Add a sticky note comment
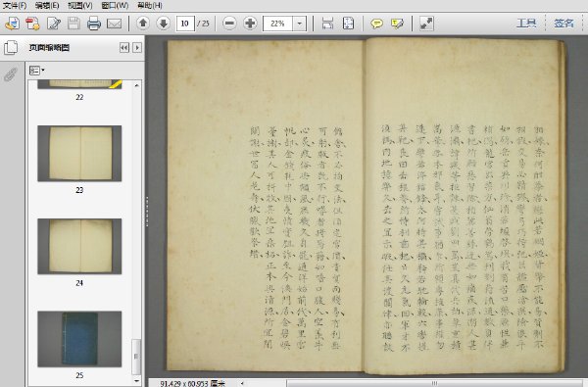This screenshot has height=387, width=588. tap(376, 24)
